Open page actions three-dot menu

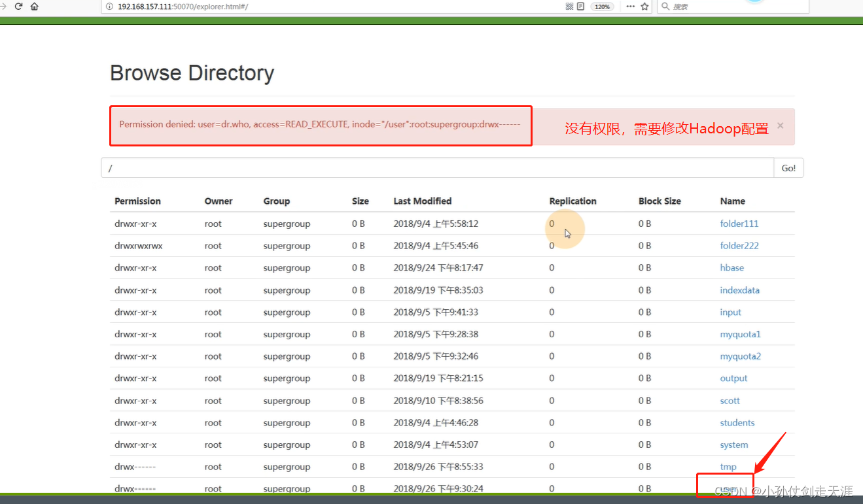coord(630,7)
